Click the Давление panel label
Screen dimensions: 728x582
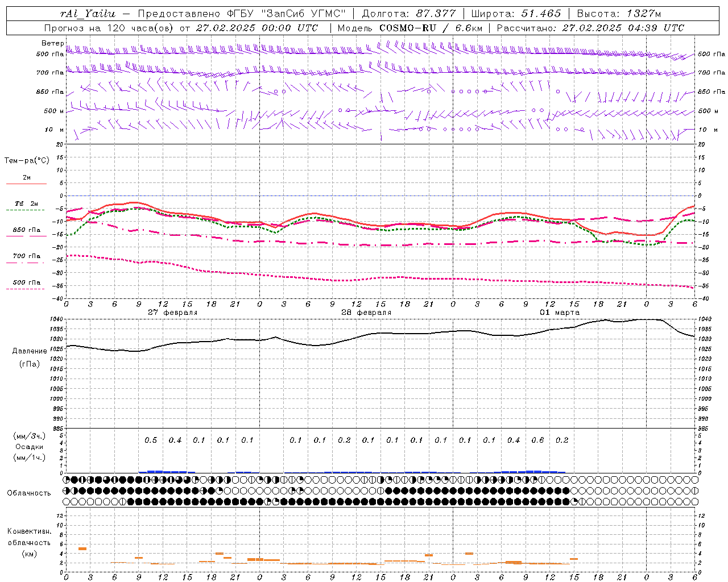tap(30, 351)
